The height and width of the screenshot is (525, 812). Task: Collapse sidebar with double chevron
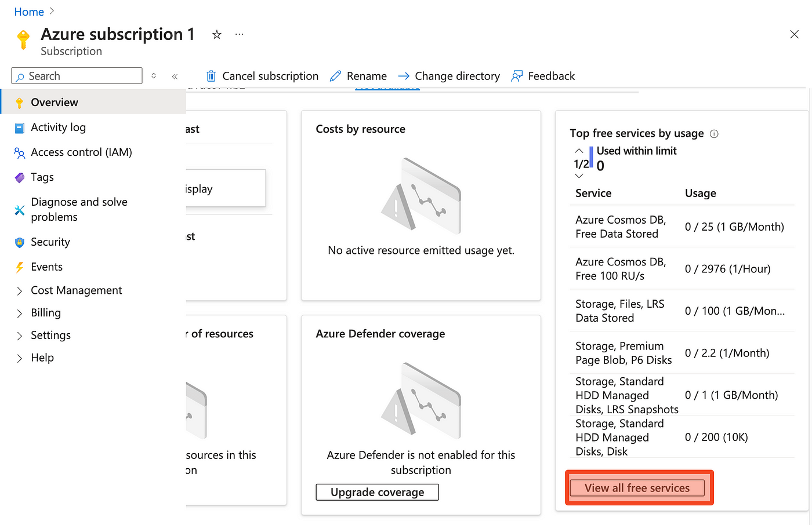point(175,76)
